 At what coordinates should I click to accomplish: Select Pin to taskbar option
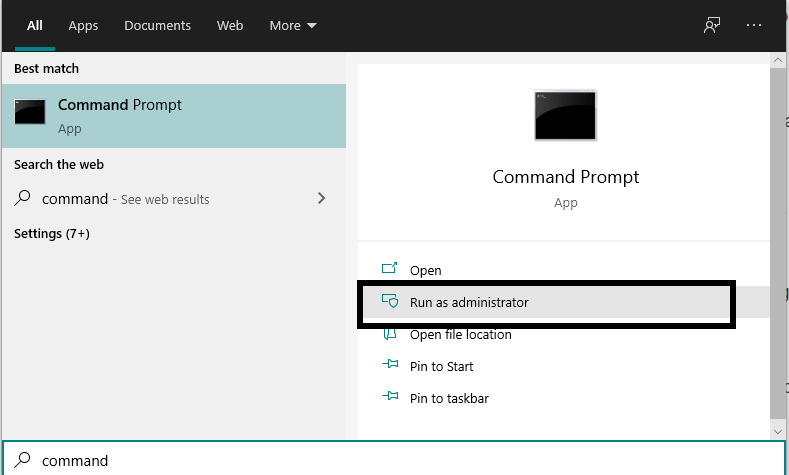tap(449, 399)
